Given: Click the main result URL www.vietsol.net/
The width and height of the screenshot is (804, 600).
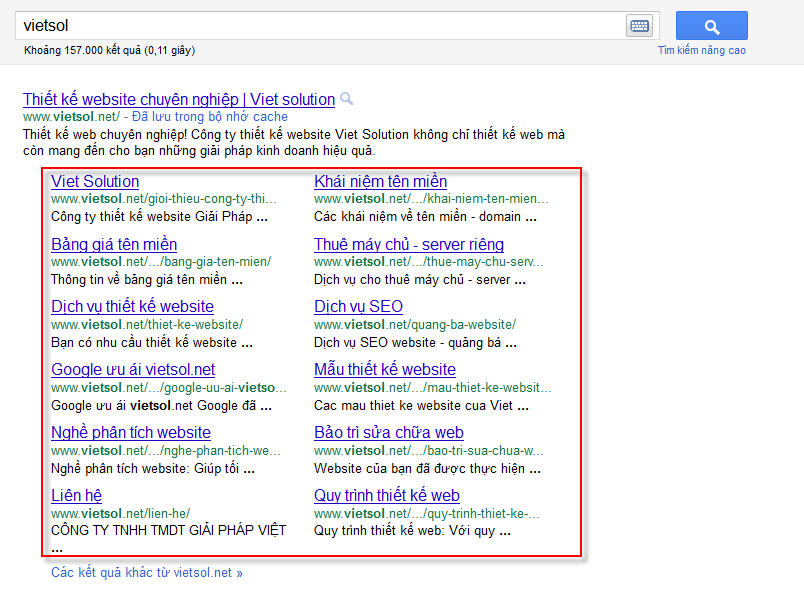Looking at the screenshot, I should 71,116.
